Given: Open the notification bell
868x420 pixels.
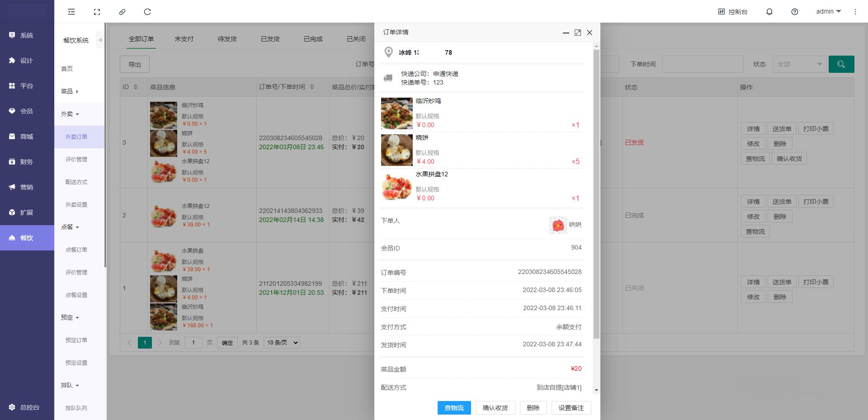Looking at the screenshot, I should 769,12.
